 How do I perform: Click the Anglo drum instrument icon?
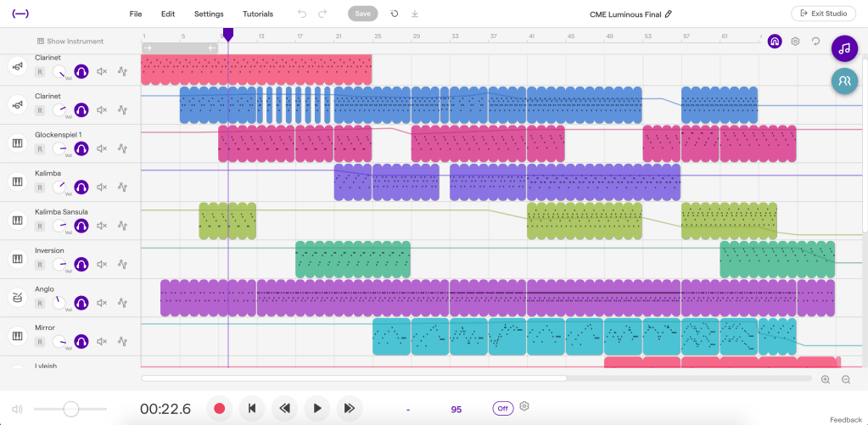coord(17,298)
